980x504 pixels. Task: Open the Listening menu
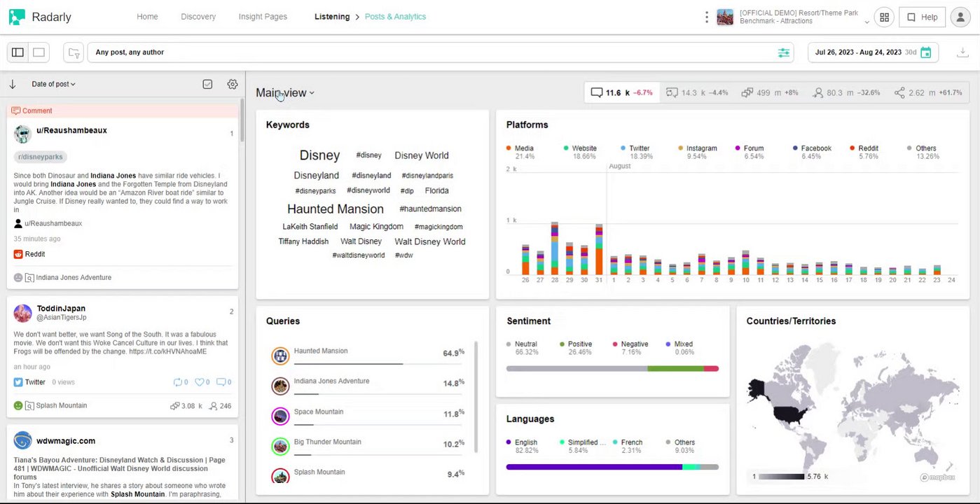tap(332, 17)
